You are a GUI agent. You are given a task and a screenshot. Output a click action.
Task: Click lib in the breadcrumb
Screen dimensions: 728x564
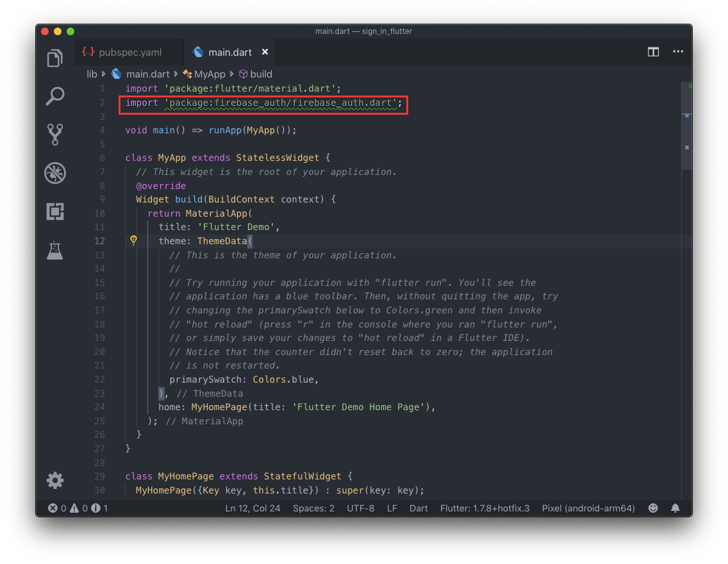(x=92, y=74)
